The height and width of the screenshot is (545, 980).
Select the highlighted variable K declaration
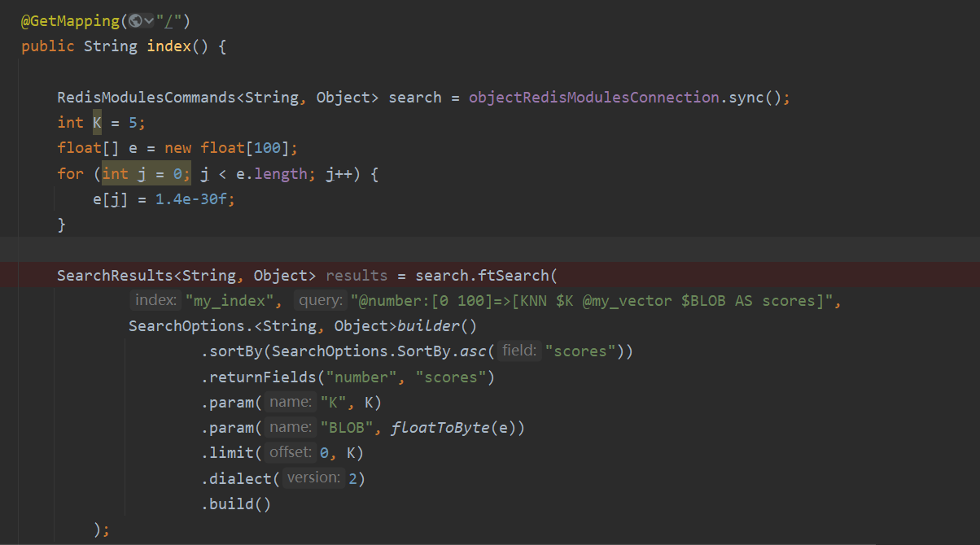pos(96,122)
